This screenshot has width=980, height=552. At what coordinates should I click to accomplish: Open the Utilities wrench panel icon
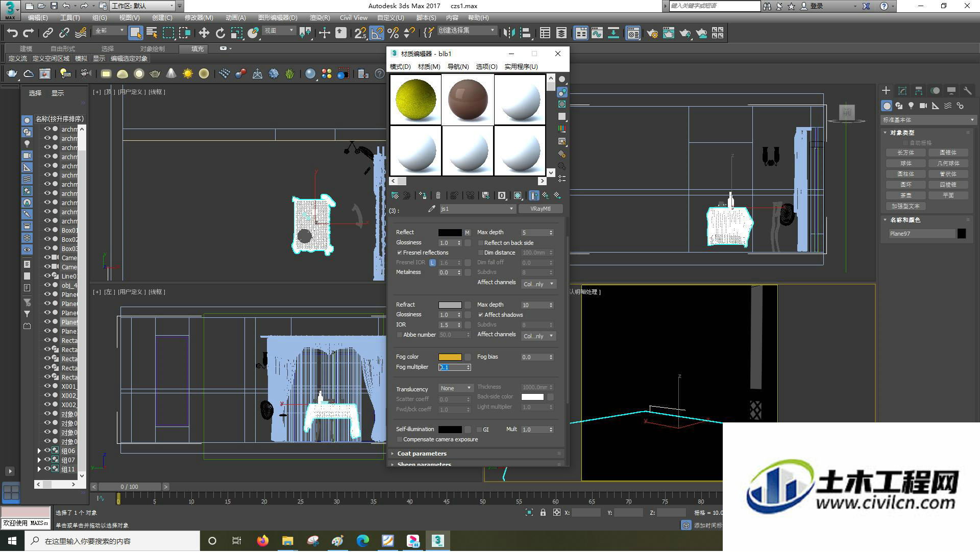[x=967, y=91]
